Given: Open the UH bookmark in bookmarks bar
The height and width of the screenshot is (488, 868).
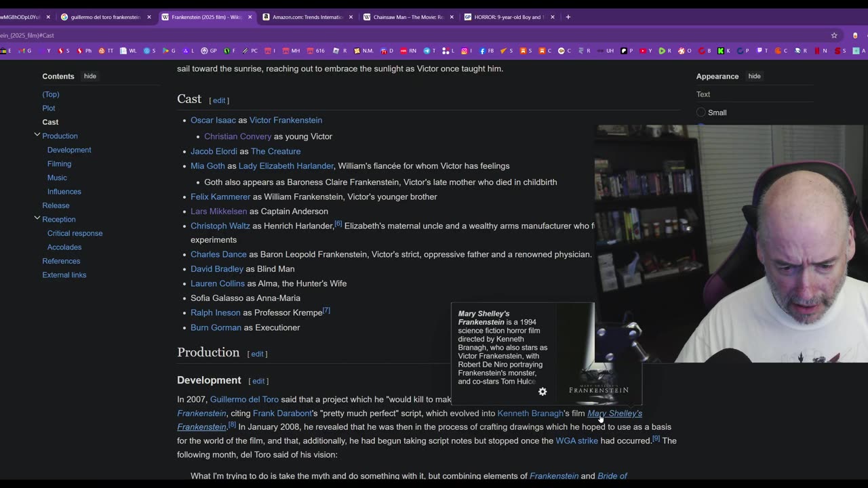Looking at the screenshot, I should [x=606, y=51].
